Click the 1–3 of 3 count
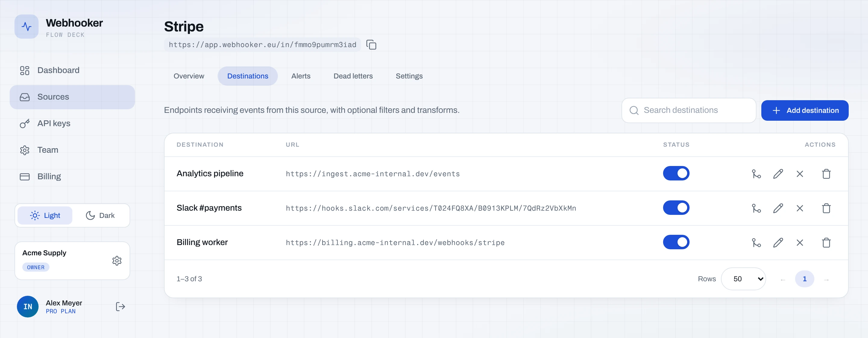This screenshot has width=868, height=338. 189,279
